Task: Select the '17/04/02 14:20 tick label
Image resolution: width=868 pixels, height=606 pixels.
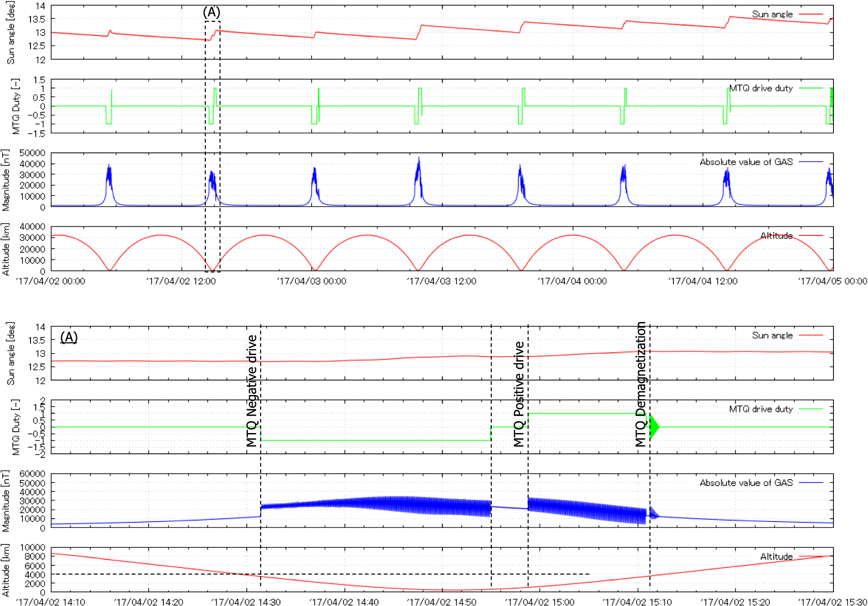Action: (x=148, y=602)
